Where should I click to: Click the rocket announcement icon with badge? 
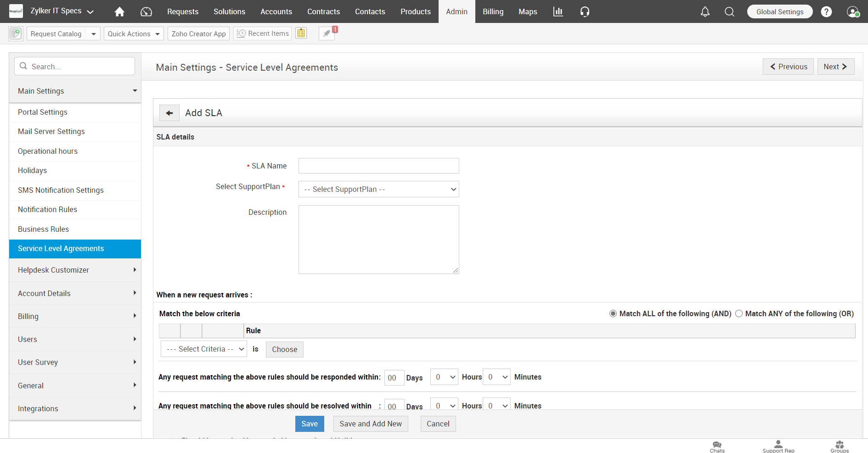327,34
